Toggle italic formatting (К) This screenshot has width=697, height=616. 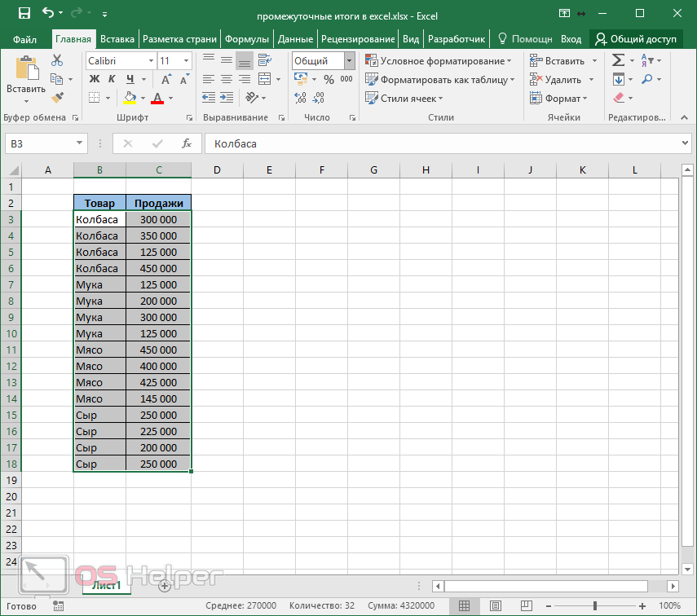(x=112, y=79)
